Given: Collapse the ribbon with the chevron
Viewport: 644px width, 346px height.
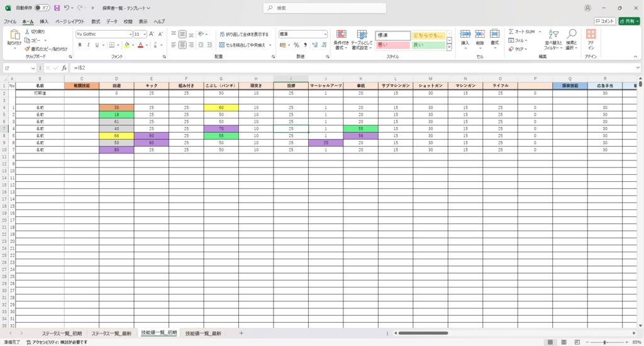Looking at the screenshot, I should 635,57.
